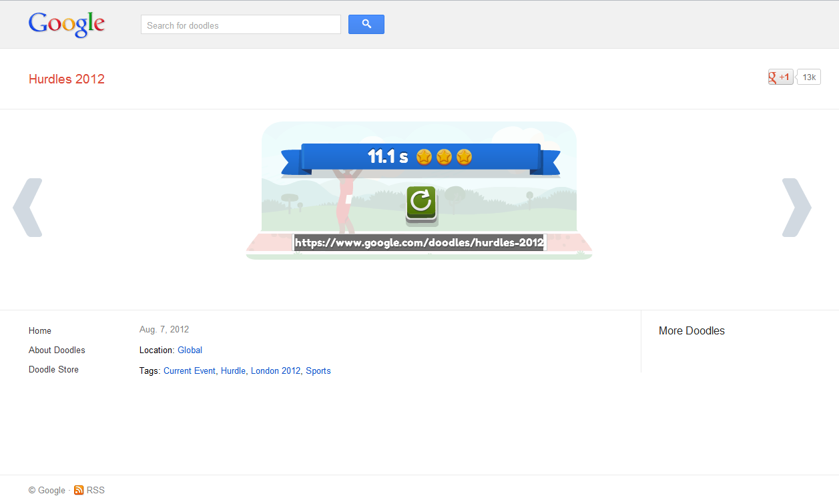Viewport: 839px width, 504px height.
Task: Open the Doodle Store link
Action: (x=53, y=370)
